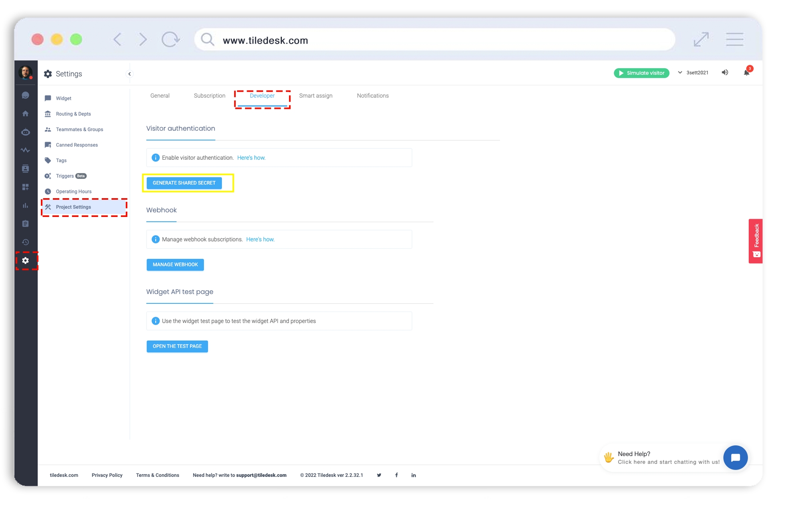This screenshot has height=532, width=786.
Task: Open activity pulse icon in sidebar
Action: point(25,150)
